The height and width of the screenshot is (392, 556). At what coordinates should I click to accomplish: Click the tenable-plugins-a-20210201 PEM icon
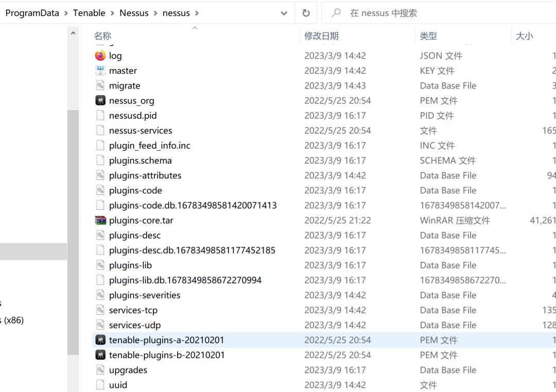[100, 340]
